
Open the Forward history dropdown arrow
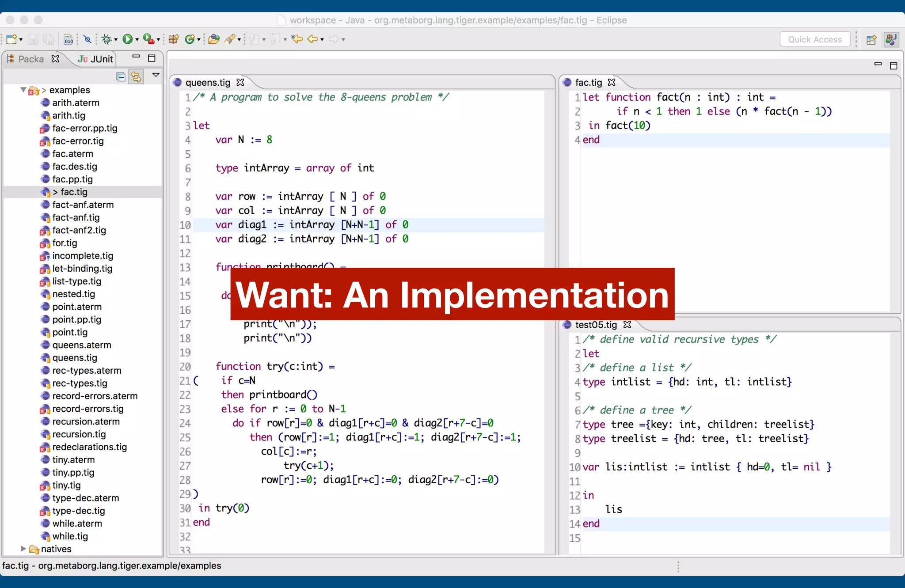click(343, 40)
